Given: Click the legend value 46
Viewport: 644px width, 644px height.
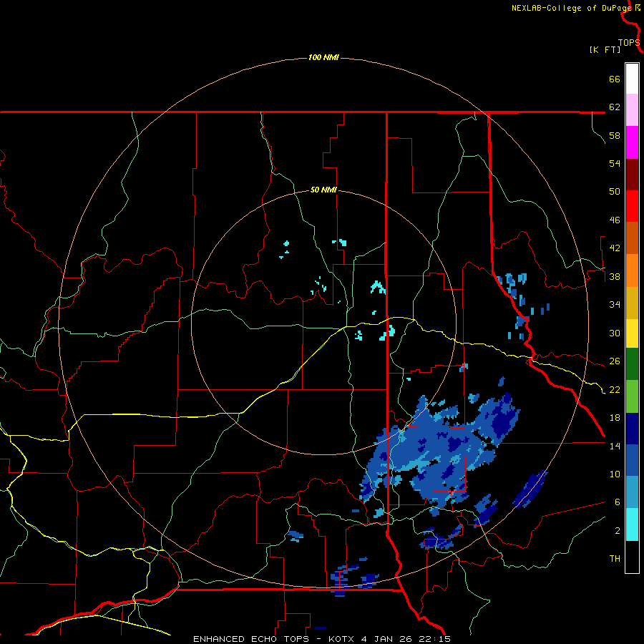Looking at the screenshot, I should [615, 220].
